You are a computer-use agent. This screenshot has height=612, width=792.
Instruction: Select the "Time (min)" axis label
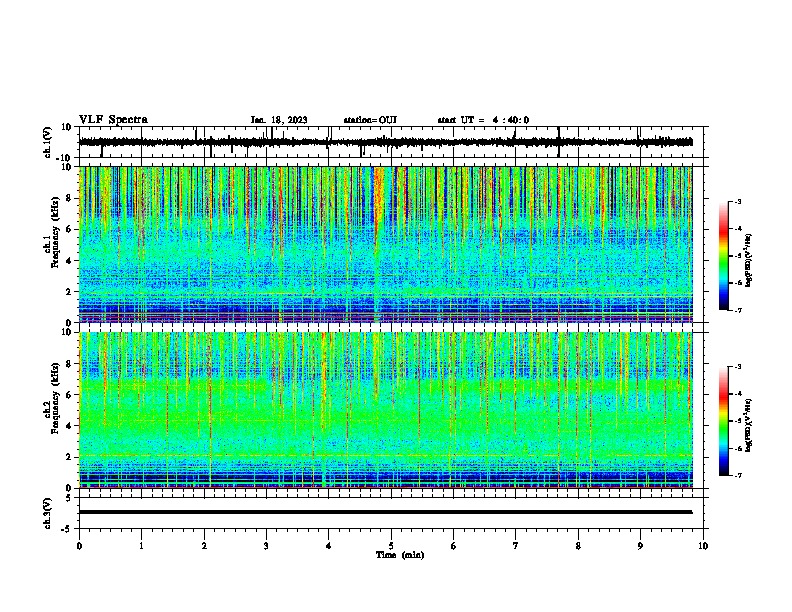tap(400, 555)
